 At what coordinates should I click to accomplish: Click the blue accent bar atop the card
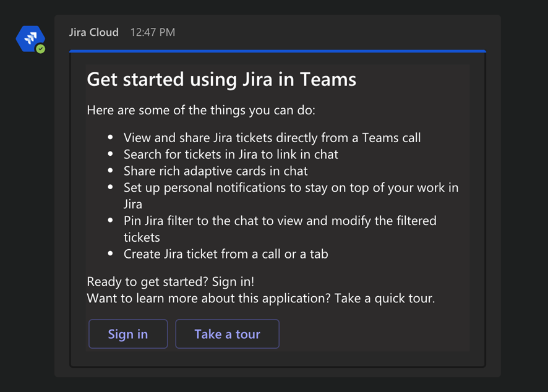[x=277, y=51]
